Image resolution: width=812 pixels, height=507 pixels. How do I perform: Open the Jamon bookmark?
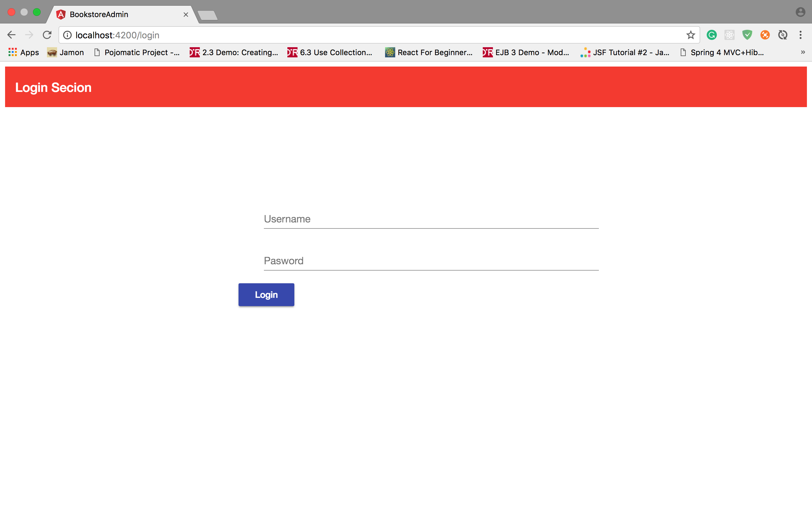66,52
